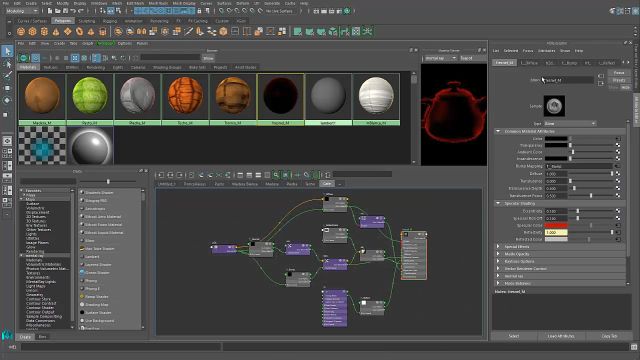Toggle the highlighted list layout button in the browser toolbar
Viewport: 640px width, 360px height.
pyautogui.click(x=96, y=58)
